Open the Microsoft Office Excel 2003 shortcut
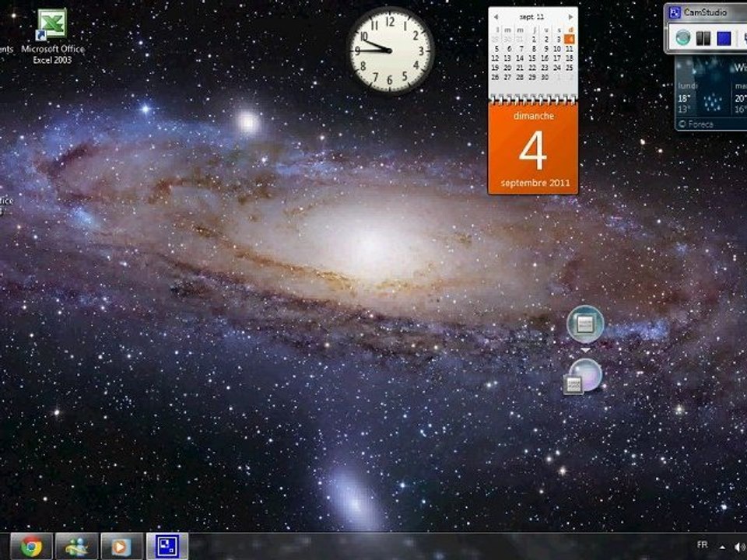747x560 pixels. [x=52, y=37]
